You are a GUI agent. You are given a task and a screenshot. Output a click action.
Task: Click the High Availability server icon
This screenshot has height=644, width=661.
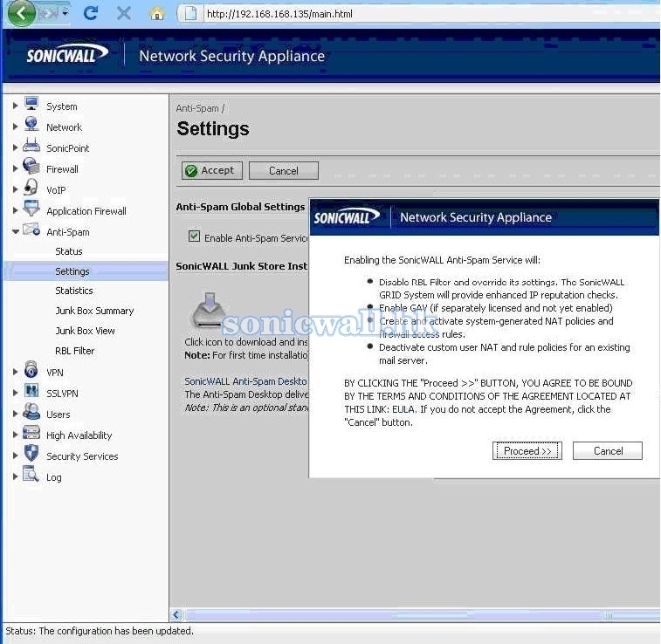point(31,433)
